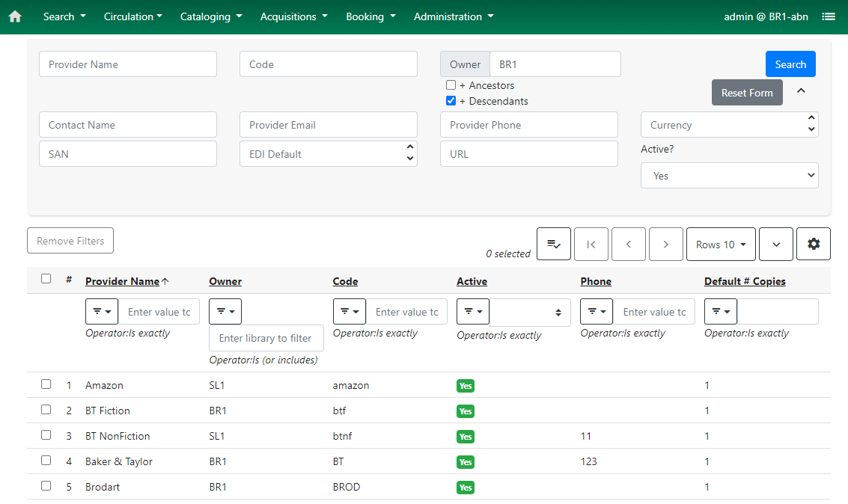Open the hamburger menu next to admin

pos(829,16)
